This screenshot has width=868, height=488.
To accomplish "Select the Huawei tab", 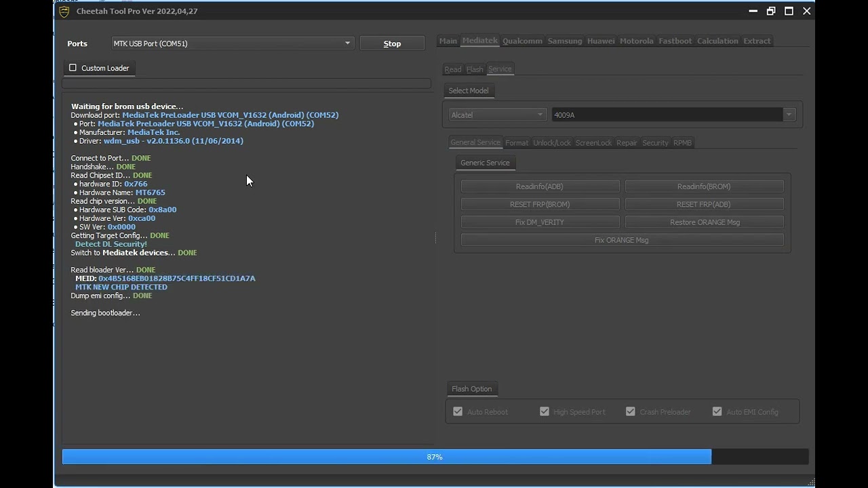I will click(x=601, y=41).
